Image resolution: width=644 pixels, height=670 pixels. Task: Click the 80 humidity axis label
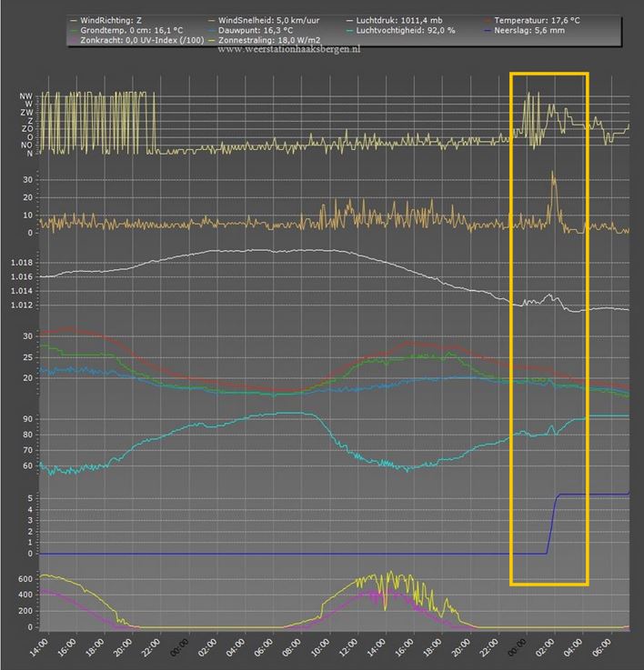click(28, 435)
